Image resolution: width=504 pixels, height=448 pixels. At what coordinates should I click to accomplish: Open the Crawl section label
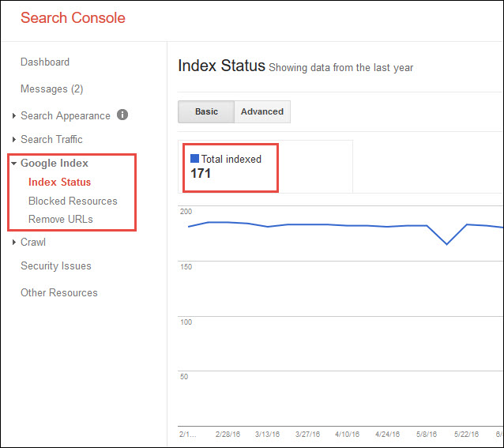tap(33, 242)
